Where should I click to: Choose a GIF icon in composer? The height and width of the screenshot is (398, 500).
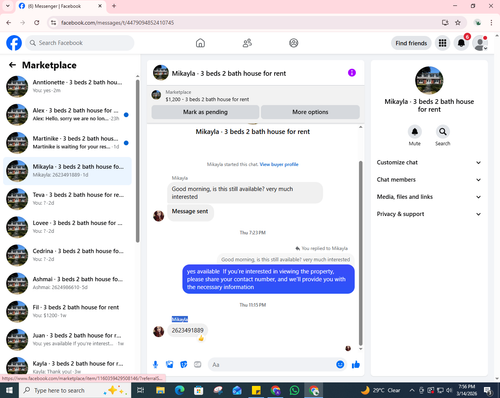point(198,364)
